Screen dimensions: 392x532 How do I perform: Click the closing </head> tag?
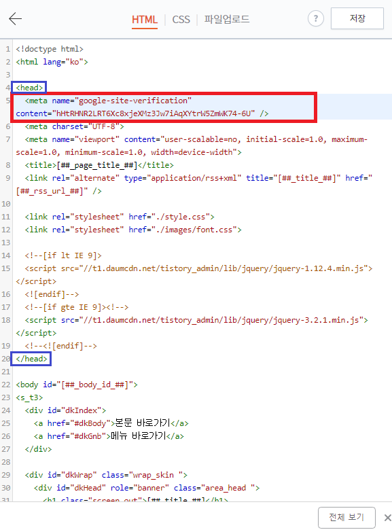click(x=31, y=359)
